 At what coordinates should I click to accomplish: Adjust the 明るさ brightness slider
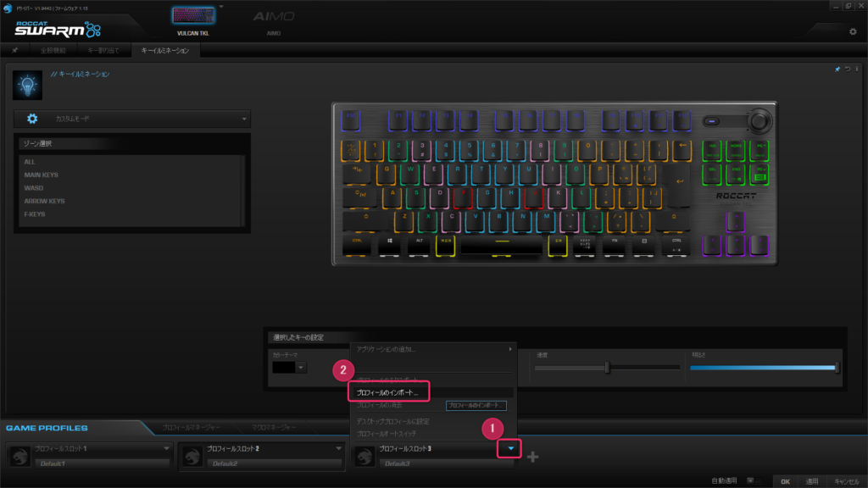pos(765,368)
